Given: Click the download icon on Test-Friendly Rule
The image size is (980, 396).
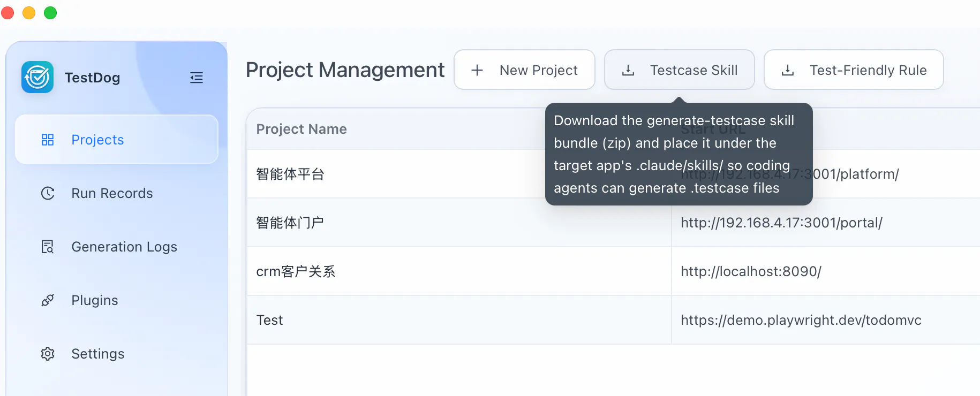Looking at the screenshot, I should click(788, 70).
